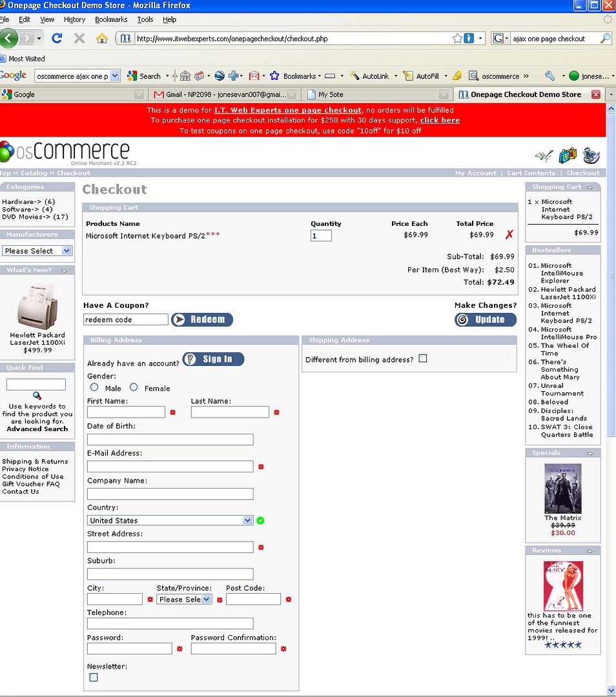The image size is (616, 697).
Task: Click the search magnifier in Firefox search box
Action: pos(605,38)
